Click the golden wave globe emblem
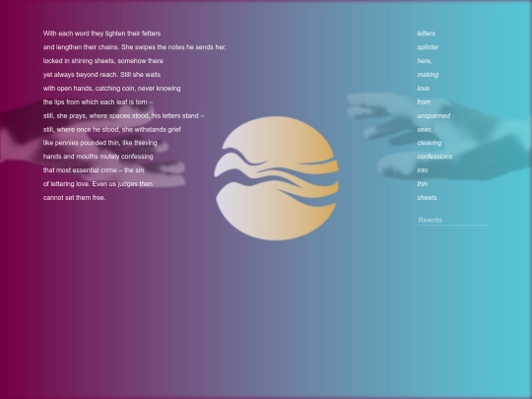This screenshot has width=532, height=399. 276,178
